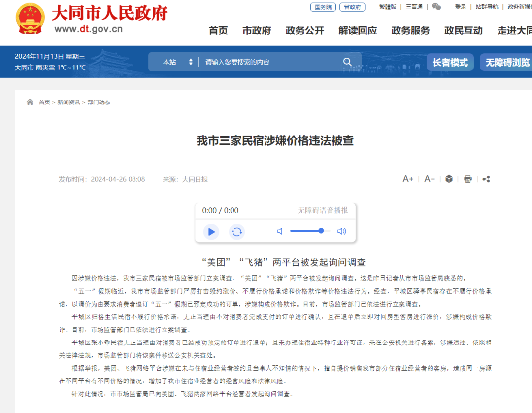Print the article using the printer icon
The width and height of the screenshot is (532, 413).
pos(467,179)
